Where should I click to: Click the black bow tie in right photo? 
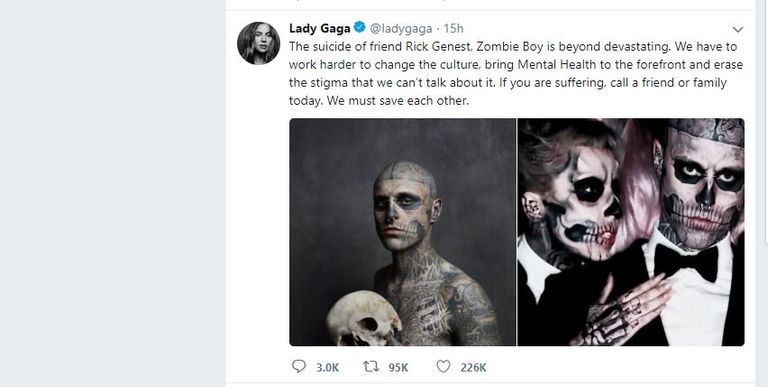[686, 261]
